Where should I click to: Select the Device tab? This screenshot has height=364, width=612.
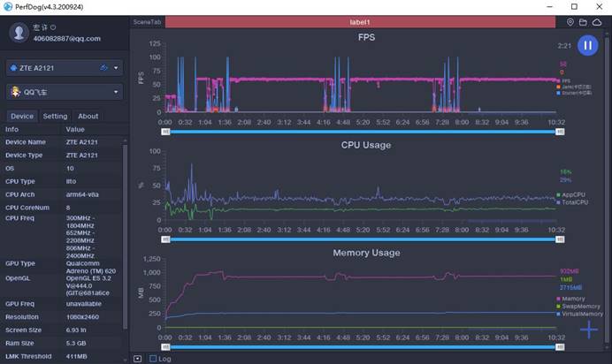(x=22, y=116)
